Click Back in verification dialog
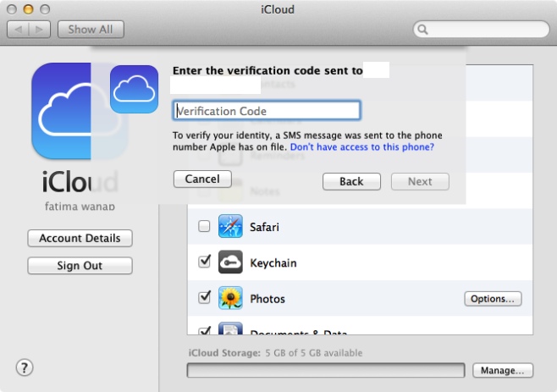The width and height of the screenshot is (557, 392). click(351, 181)
